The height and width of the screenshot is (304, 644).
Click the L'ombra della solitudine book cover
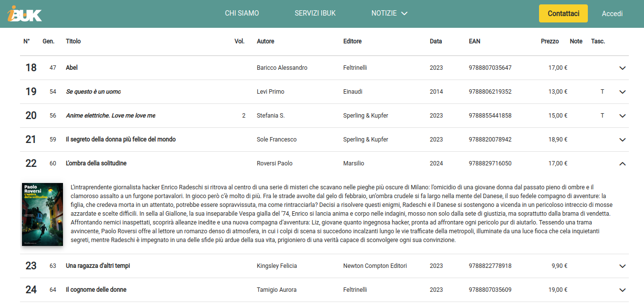point(42,214)
